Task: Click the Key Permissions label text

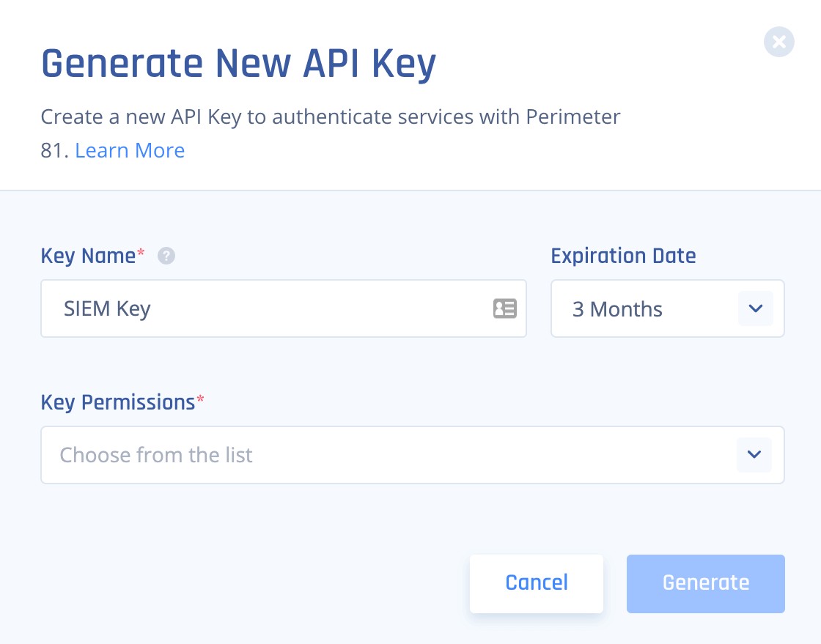Action: [118, 403]
